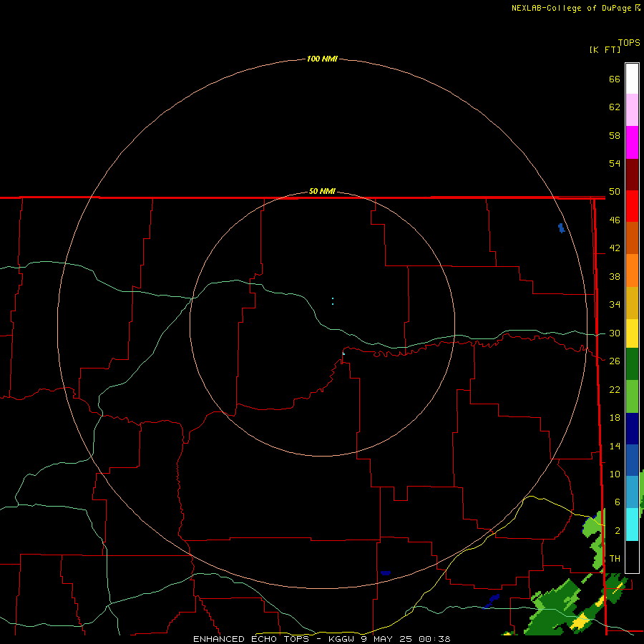Click the magenta legend swatch

tap(632, 142)
